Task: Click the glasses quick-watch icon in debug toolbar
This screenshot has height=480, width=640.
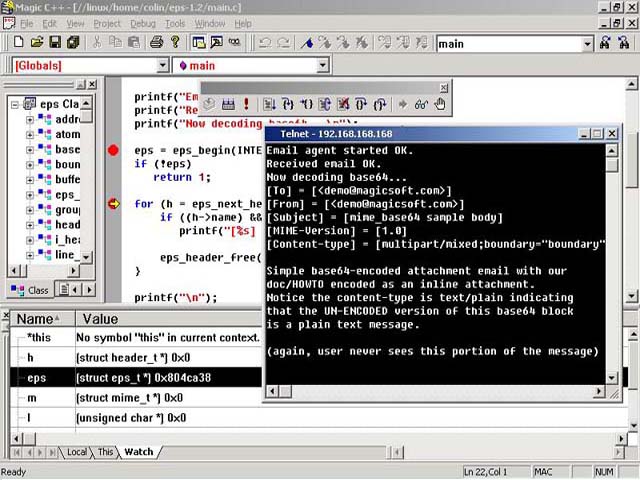Action: (x=422, y=104)
